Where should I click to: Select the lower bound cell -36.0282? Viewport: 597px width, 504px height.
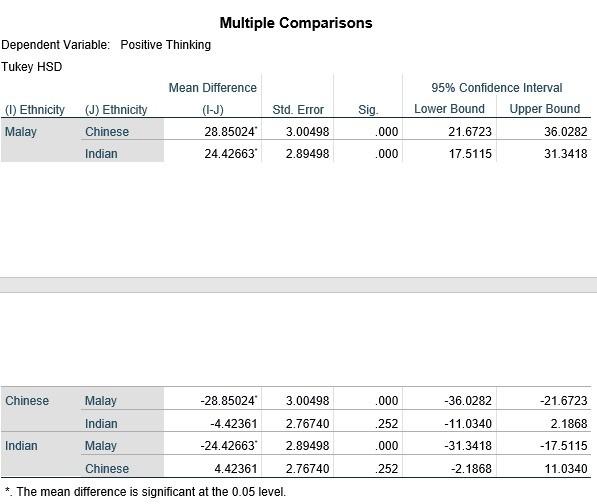point(468,401)
